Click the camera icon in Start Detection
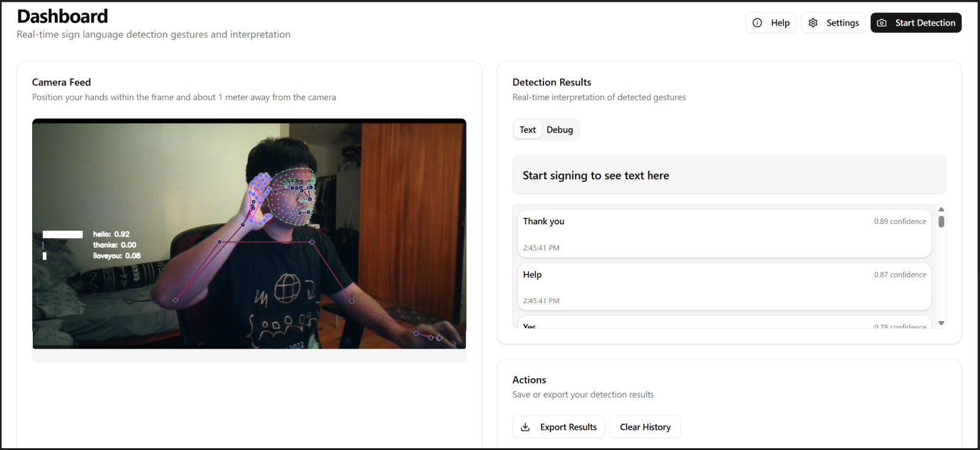This screenshot has width=980, height=450. 882,23
